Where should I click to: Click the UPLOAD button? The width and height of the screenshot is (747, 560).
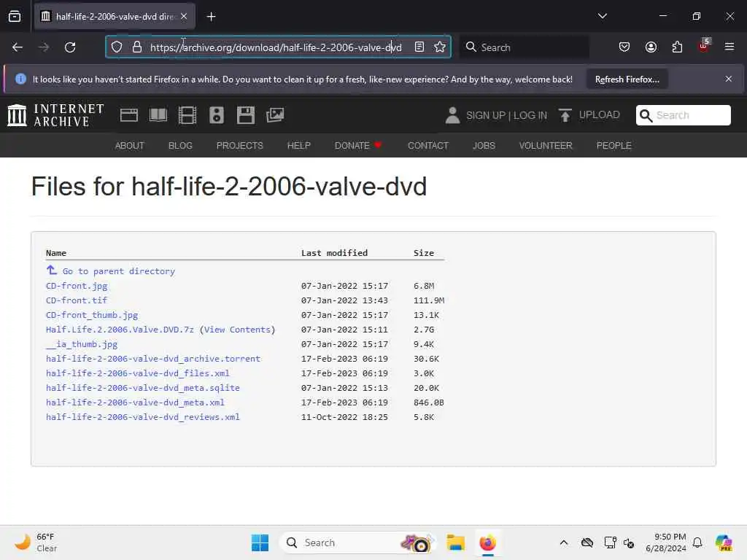(589, 115)
